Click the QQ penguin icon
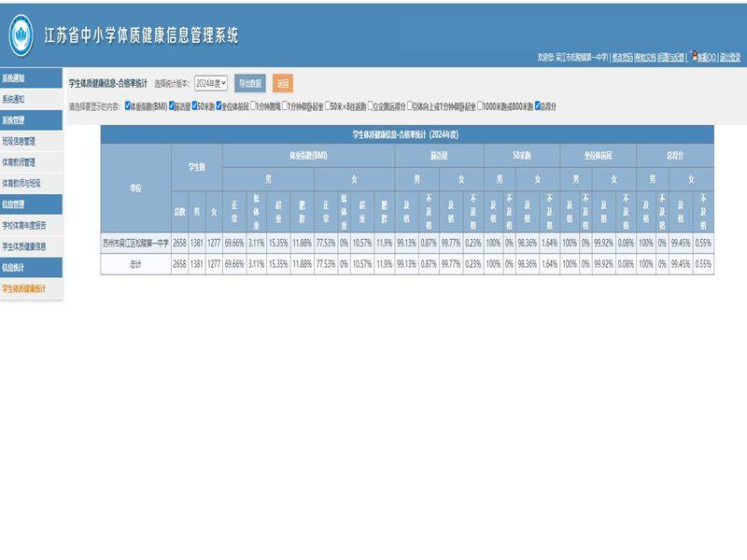This screenshot has width=747, height=560. [x=694, y=55]
